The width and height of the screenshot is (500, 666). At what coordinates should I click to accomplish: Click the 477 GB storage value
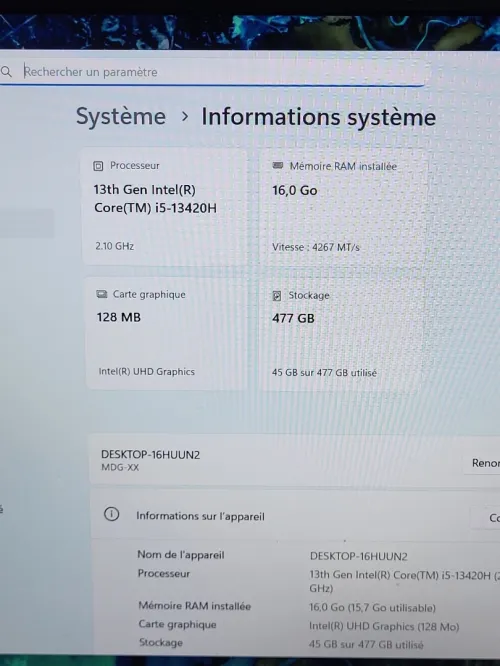coord(293,319)
